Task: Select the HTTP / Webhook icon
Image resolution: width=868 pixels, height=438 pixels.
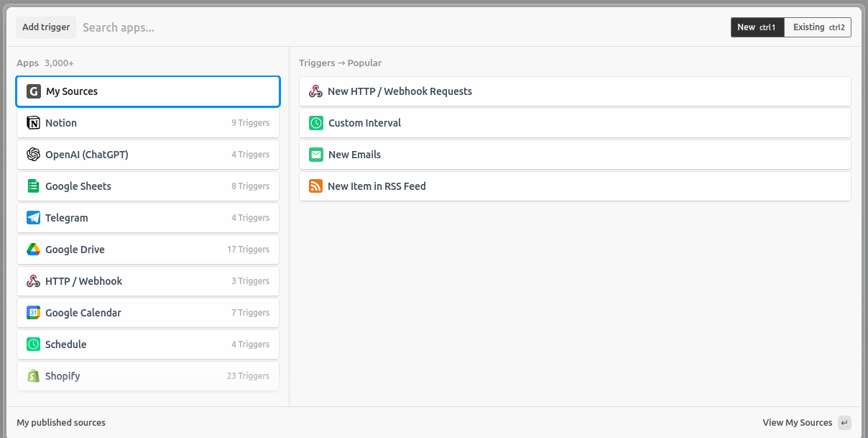Action: [33, 280]
